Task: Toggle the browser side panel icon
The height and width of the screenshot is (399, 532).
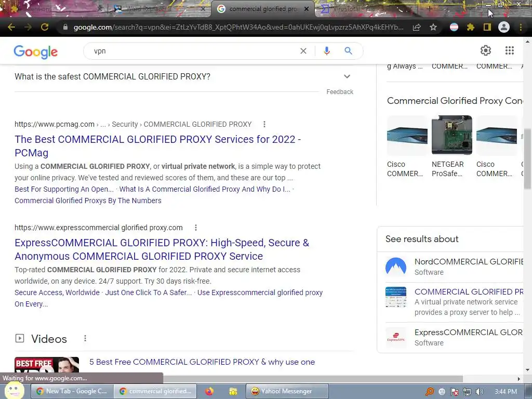Action: click(487, 27)
